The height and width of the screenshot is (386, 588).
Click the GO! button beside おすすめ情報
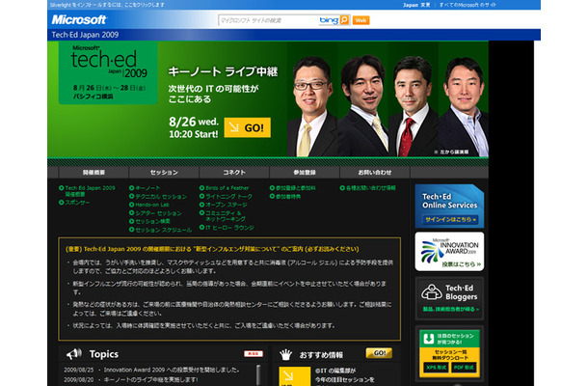pyautogui.click(x=379, y=353)
